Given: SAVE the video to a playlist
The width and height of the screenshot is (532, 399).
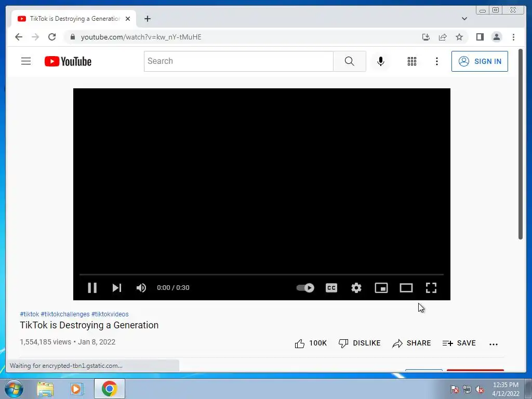Looking at the screenshot, I should click(x=459, y=343).
